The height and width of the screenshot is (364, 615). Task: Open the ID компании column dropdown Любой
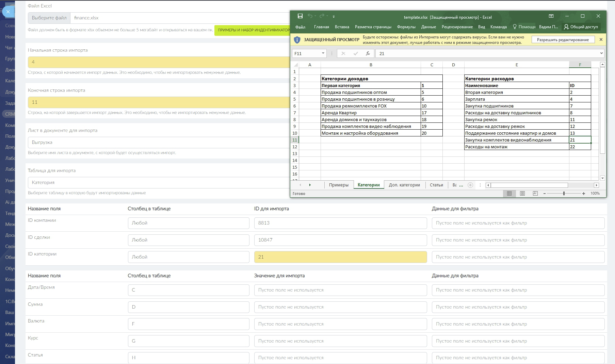pyautogui.click(x=189, y=223)
